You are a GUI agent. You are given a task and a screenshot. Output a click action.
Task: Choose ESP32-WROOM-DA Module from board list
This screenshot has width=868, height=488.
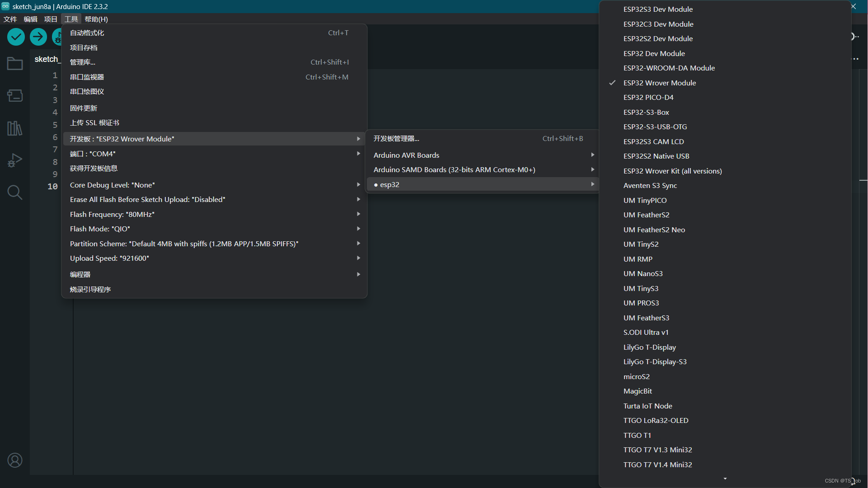click(669, 68)
